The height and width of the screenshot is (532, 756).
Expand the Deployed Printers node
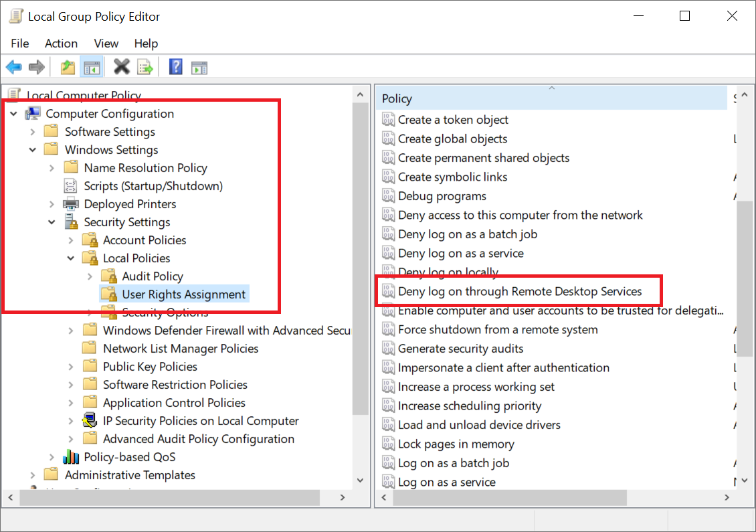tap(52, 204)
